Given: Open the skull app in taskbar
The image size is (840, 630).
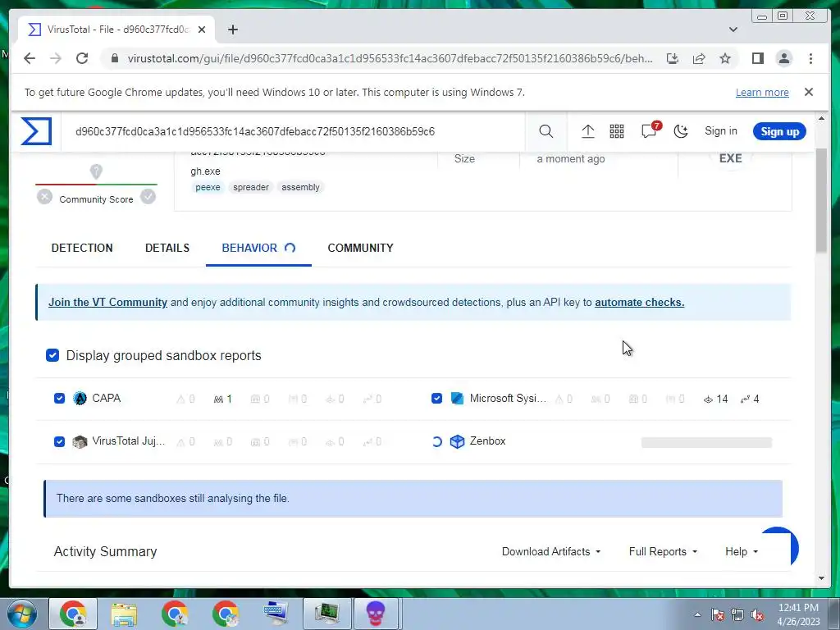Looking at the screenshot, I should click(376, 614).
